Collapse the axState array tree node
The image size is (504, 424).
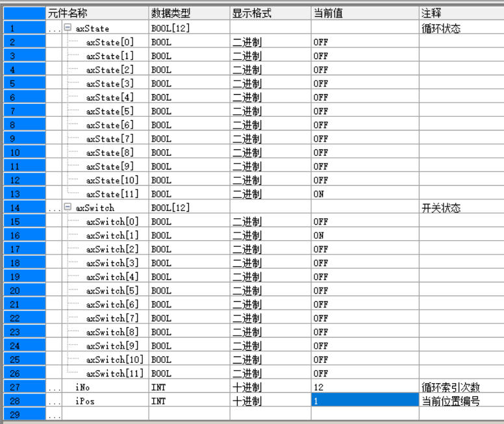point(68,29)
